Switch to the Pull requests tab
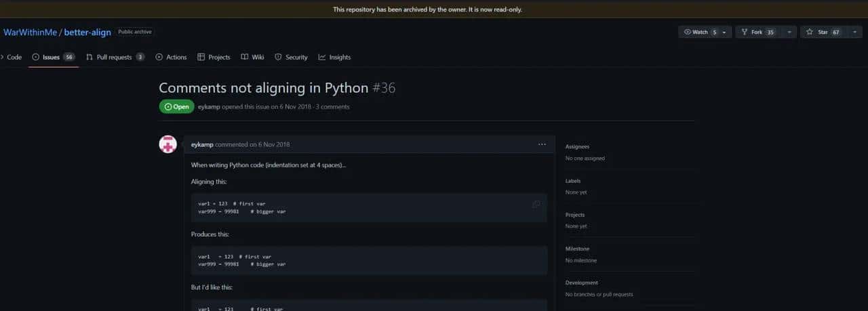This screenshot has height=311, width=868. click(114, 58)
